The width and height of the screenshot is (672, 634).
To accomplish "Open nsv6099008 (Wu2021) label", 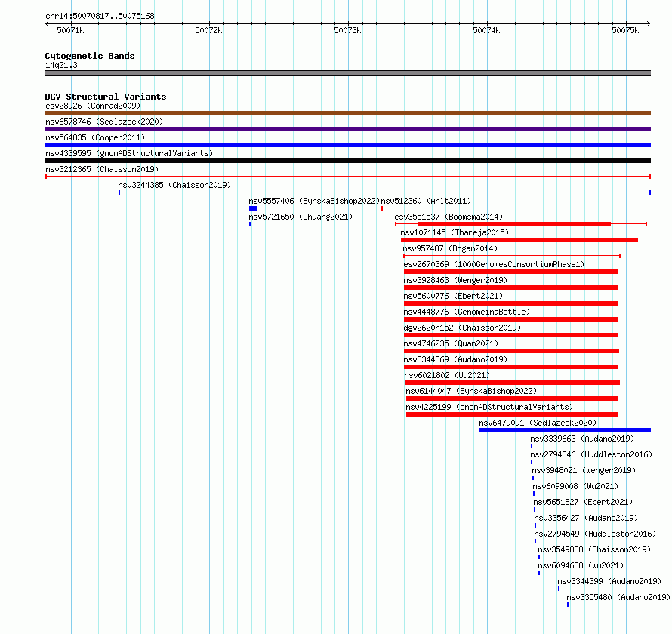I will [x=575, y=486].
